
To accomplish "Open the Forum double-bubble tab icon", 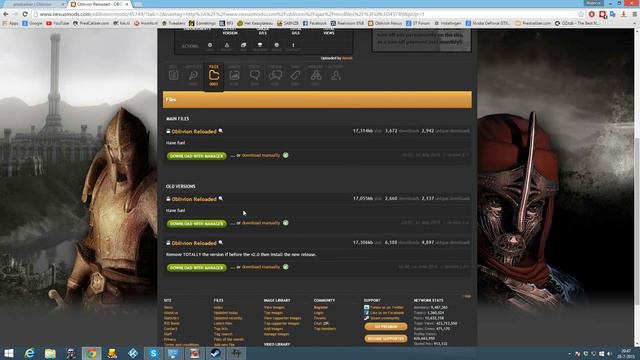I will [275, 75].
